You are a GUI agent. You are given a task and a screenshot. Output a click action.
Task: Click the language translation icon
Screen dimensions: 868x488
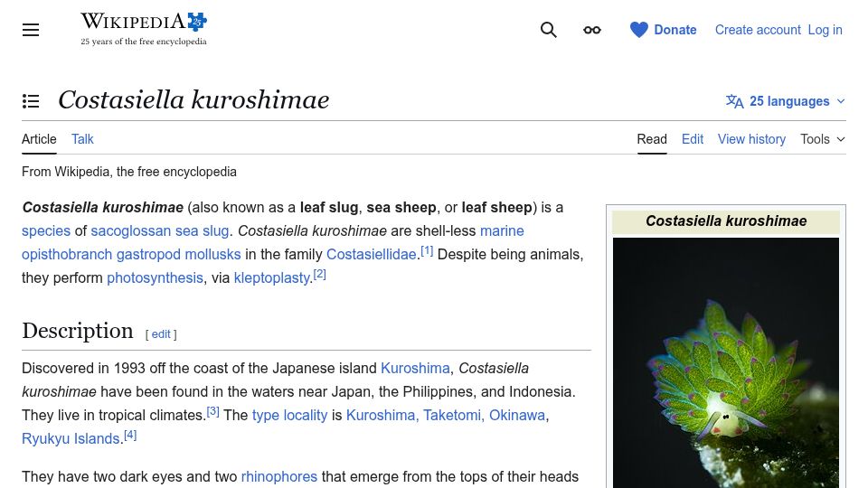(734, 101)
